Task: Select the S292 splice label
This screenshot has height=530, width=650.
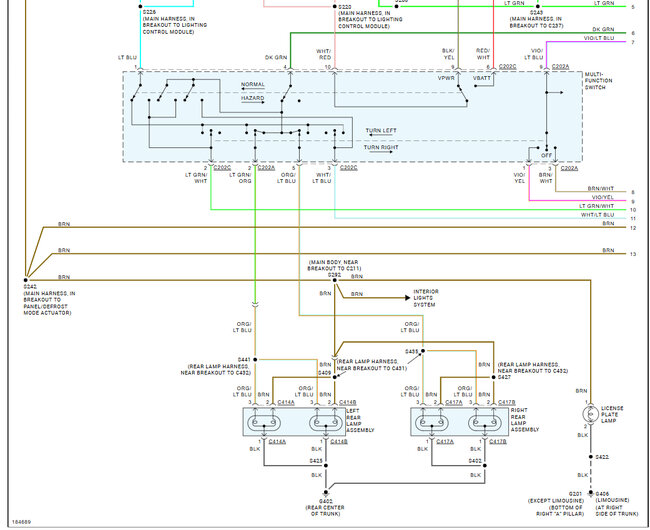Action: pyautogui.click(x=334, y=275)
